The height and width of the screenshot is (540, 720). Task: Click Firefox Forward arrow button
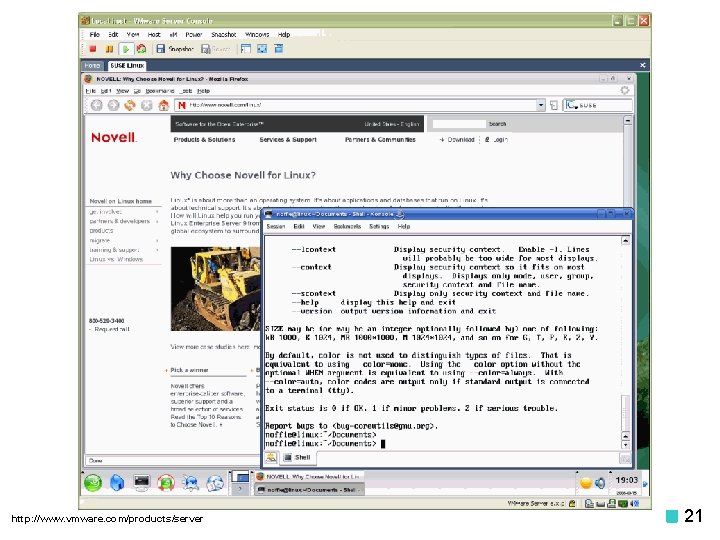pyautogui.click(x=113, y=106)
